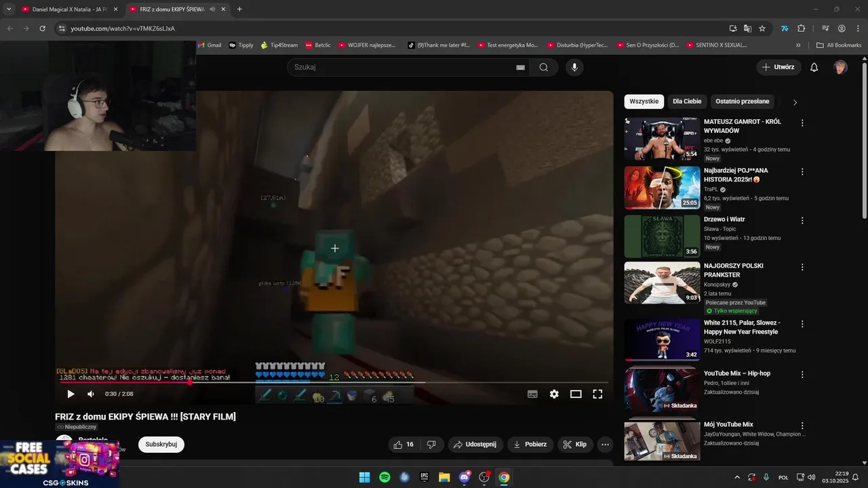Image resolution: width=868 pixels, height=488 pixels.
Task: Switch to Daniel Magical X Natalia tab
Action: coord(68,9)
